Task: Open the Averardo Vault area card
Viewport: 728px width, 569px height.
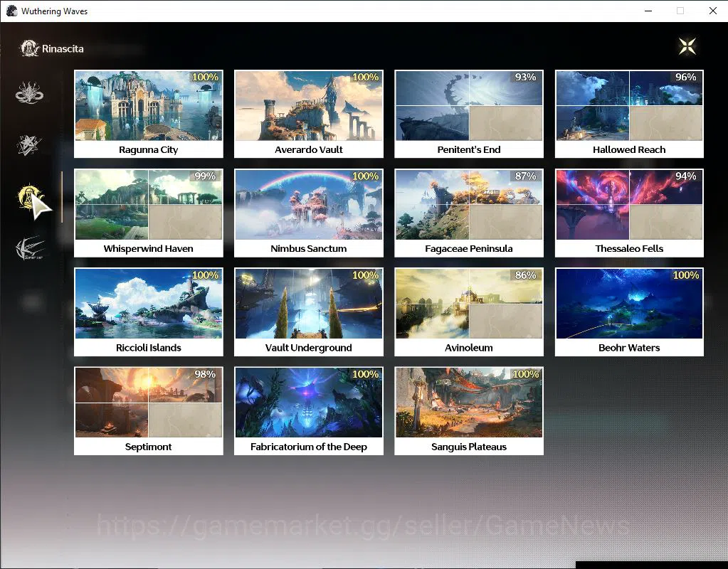Action: point(309,115)
